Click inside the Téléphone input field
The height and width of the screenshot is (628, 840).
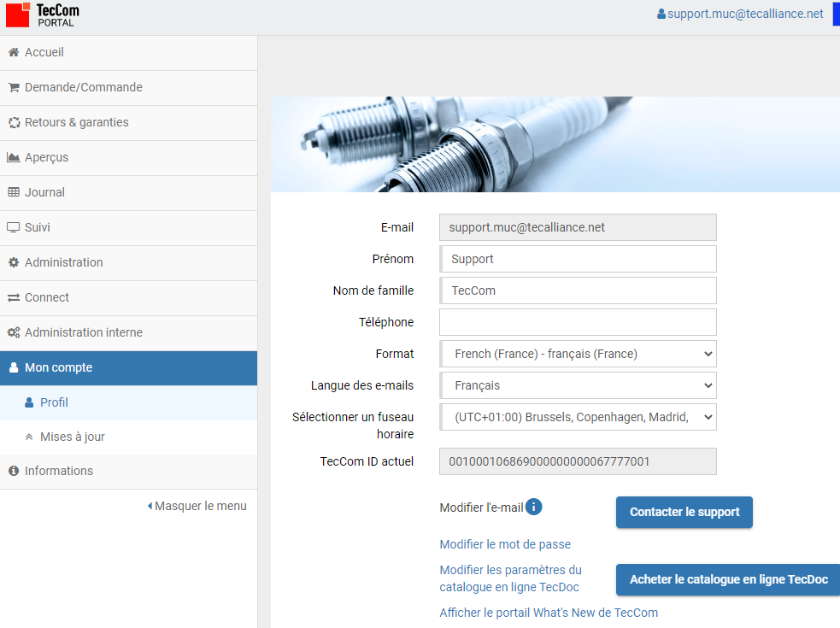pos(578,322)
